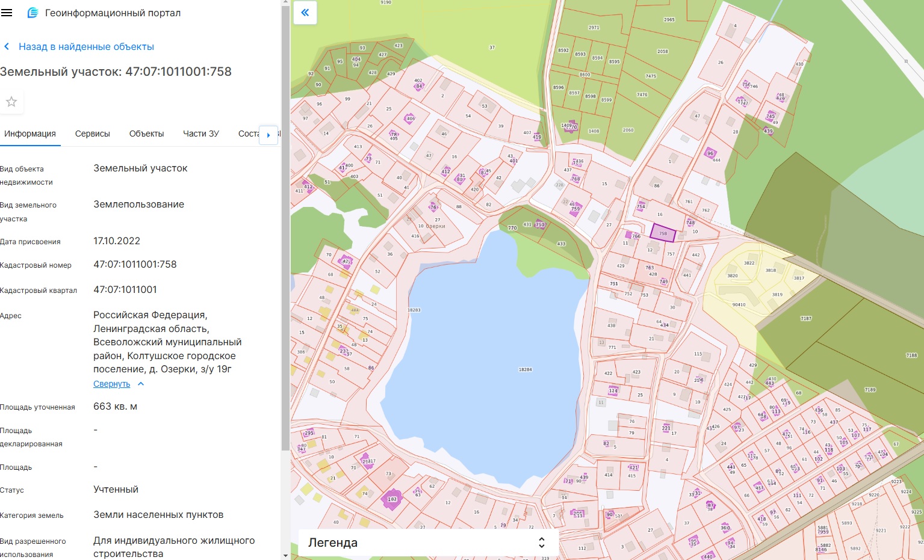This screenshot has height=560, width=924.
Task: Click the highlighted parcel 758 on map
Action: pyautogui.click(x=663, y=233)
